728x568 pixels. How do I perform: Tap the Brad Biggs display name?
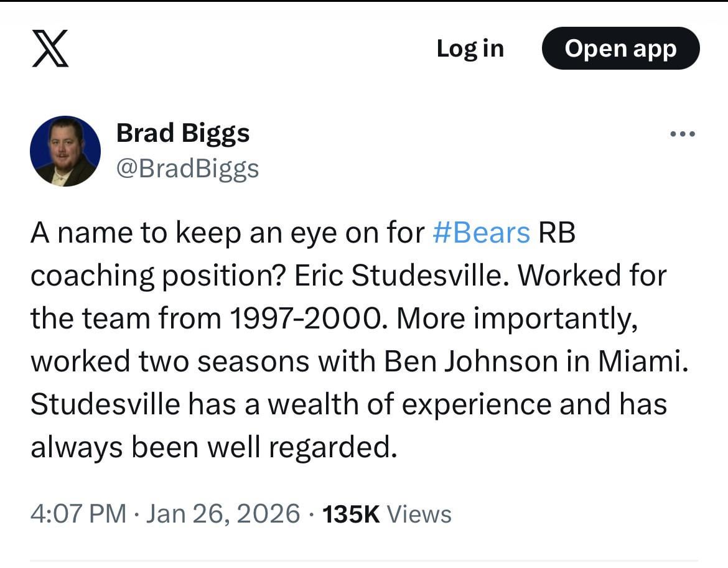[183, 133]
